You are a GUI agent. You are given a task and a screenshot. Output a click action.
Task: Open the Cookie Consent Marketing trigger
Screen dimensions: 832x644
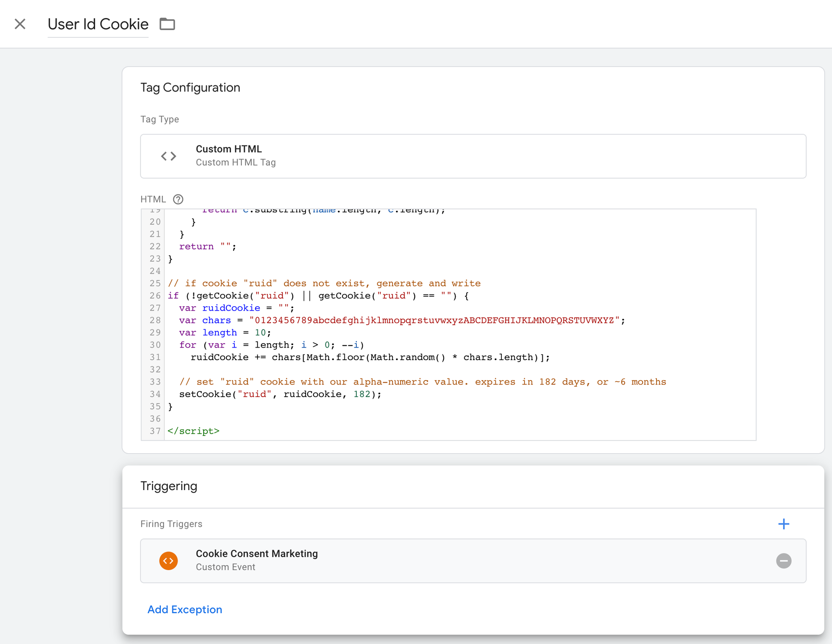coord(473,561)
